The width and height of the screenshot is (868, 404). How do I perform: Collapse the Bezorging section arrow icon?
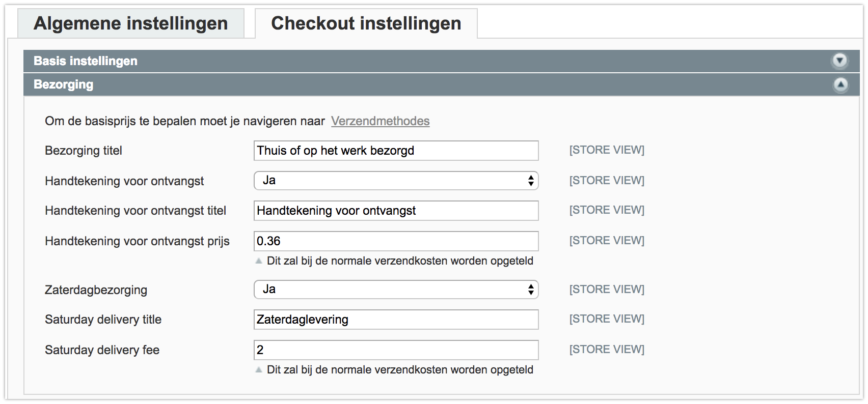pyautogui.click(x=840, y=84)
